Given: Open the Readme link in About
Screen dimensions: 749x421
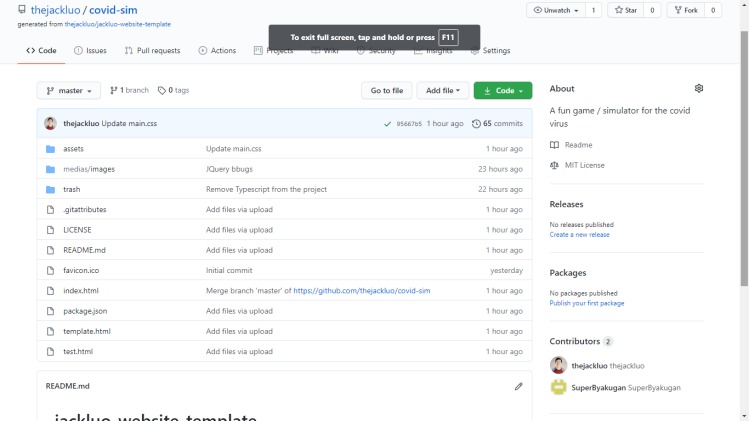Looking at the screenshot, I should pyautogui.click(x=578, y=145).
